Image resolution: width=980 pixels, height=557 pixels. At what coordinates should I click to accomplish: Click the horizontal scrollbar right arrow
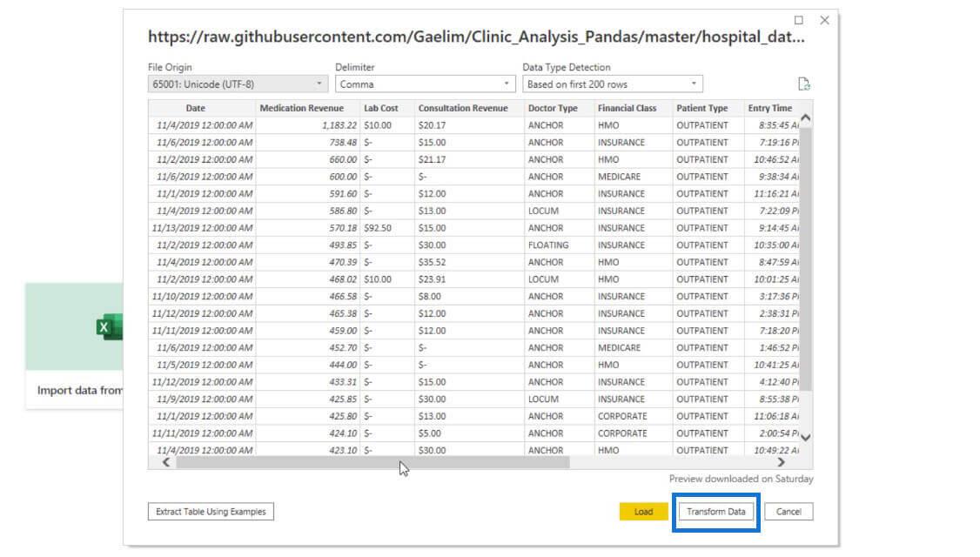click(x=782, y=463)
